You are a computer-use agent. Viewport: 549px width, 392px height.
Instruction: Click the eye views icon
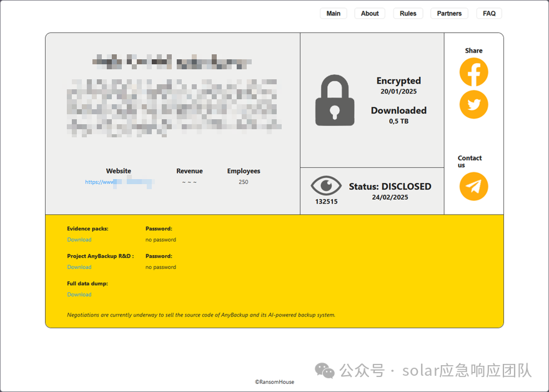coord(326,185)
